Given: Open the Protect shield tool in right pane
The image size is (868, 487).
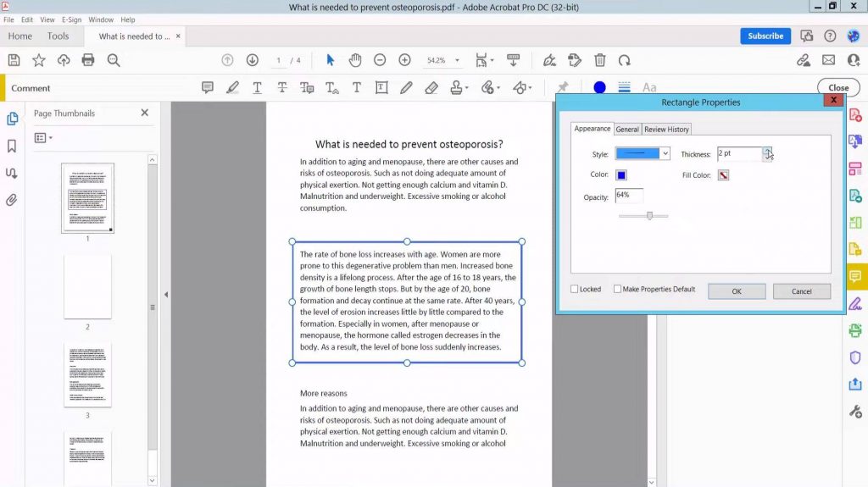Looking at the screenshot, I should click(855, 357).
